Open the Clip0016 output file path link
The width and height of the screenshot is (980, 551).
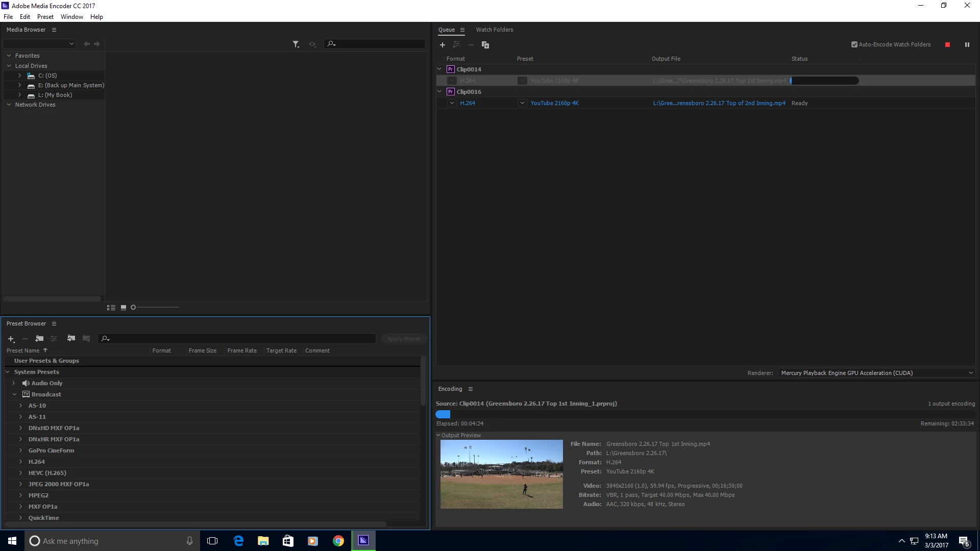pos(719,103)
